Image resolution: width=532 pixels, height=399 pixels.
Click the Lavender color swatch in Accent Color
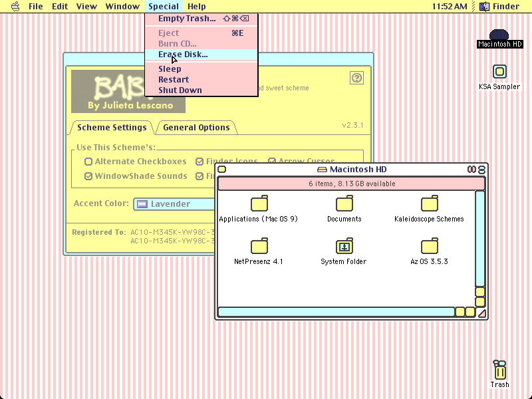pyautogui.click(x=142, y=204)
